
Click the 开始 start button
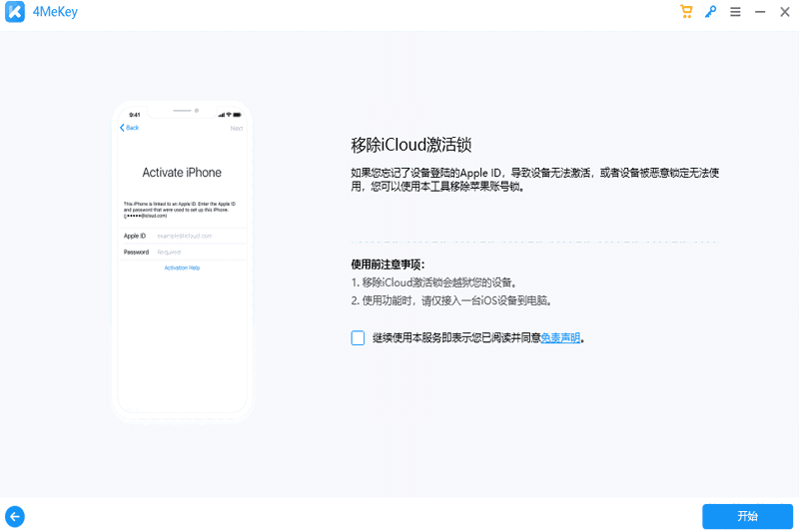[747, 516]
